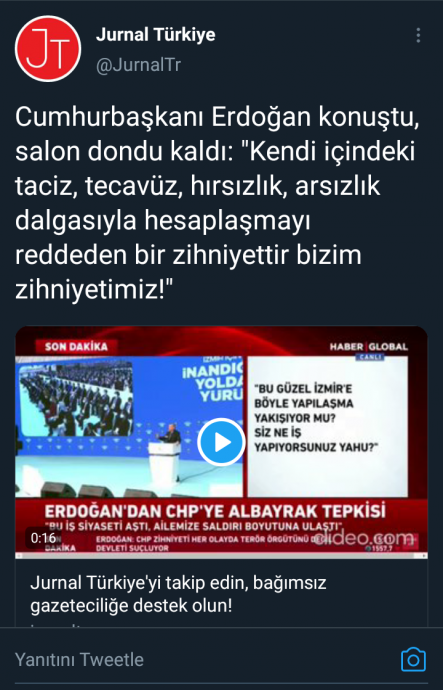Click the clideo.com watermark on video
Screen dimensions: 443x690
point(363,538)
